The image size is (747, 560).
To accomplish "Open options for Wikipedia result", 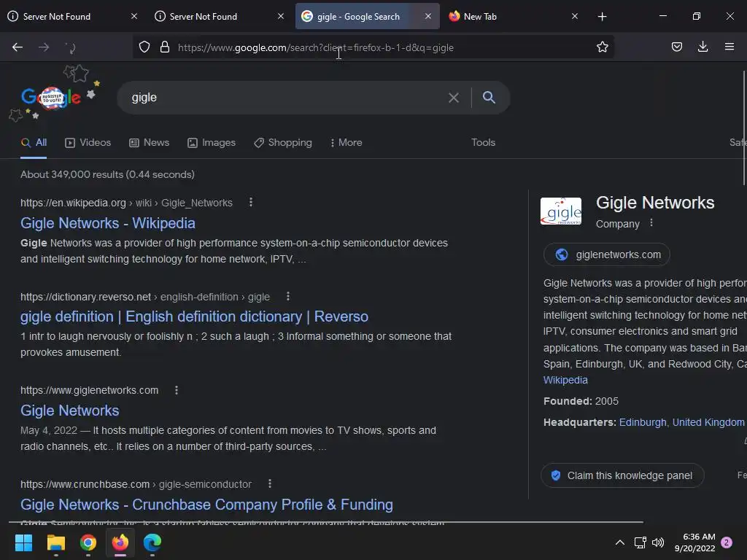I will (251, 203).
